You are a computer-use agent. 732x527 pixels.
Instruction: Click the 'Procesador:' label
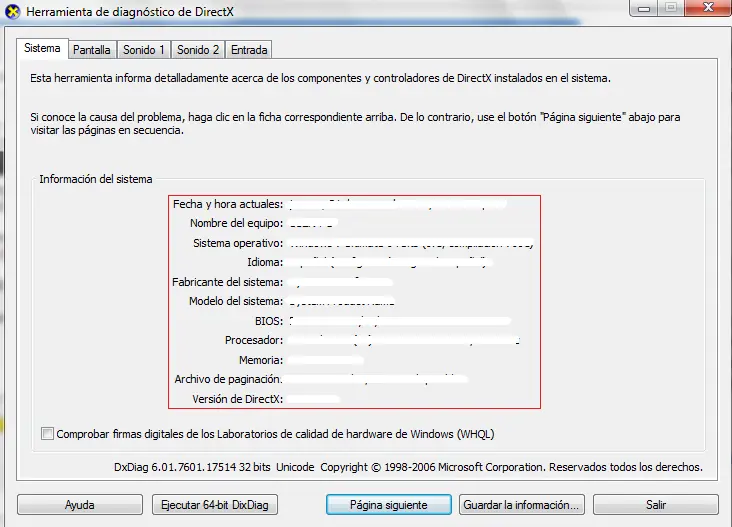[x=254, y=340]
